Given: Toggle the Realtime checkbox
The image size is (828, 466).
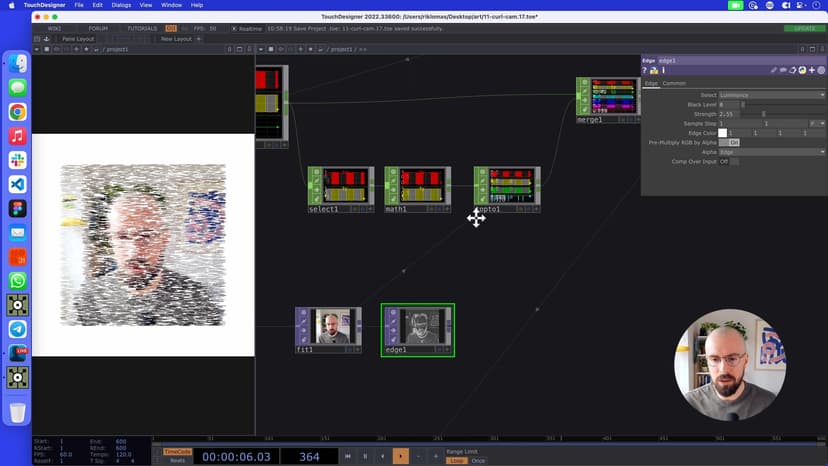Looking at the screenshot, I should (x=232, y=28).
